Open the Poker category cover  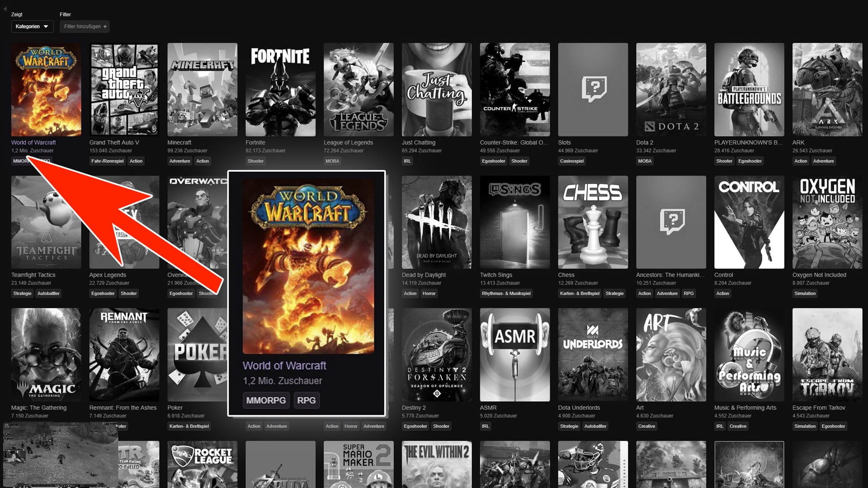198,355
